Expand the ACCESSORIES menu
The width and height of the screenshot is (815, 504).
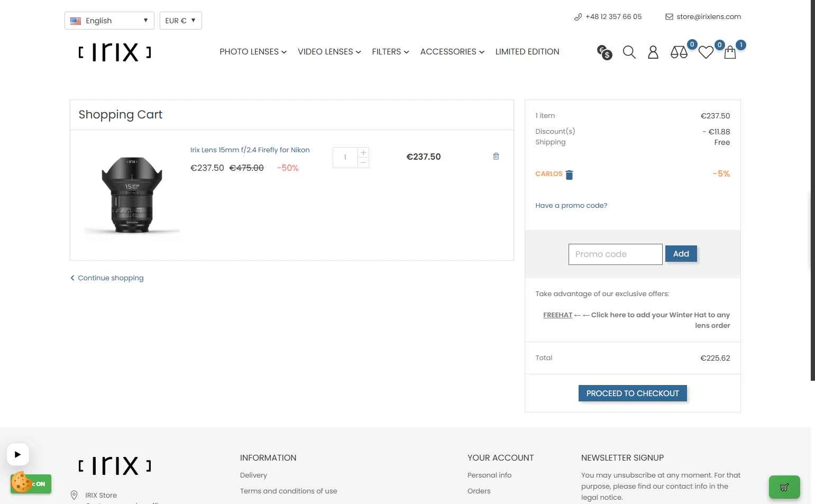coord(452,52)
